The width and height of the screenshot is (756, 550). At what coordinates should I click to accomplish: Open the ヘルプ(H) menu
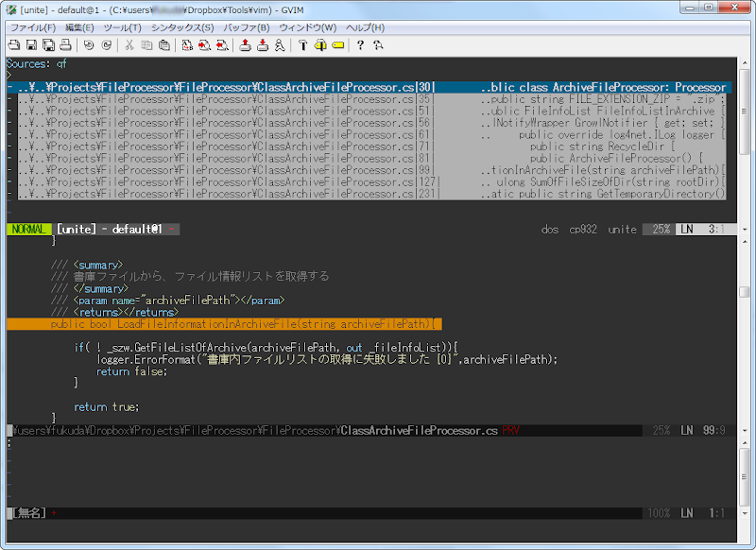pyautogui.click(x=365, y=27)
